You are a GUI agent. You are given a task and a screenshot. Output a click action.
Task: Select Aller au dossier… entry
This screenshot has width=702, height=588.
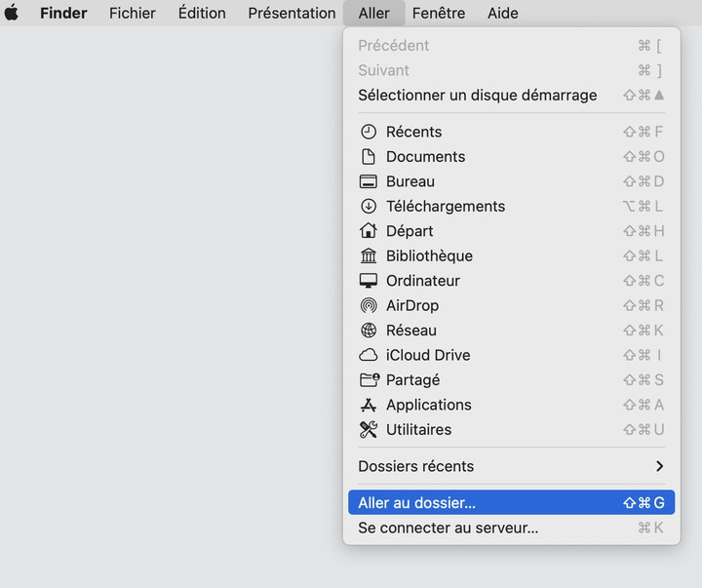pyautogui.click(x=511, y=502)
